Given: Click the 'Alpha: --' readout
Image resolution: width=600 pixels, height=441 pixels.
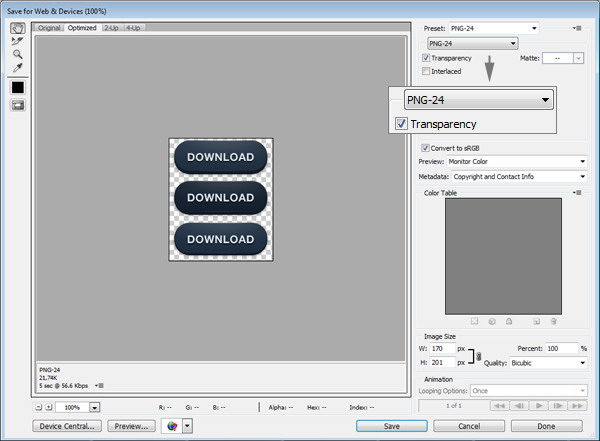Looking at the screenshot, I should (281, 407).
